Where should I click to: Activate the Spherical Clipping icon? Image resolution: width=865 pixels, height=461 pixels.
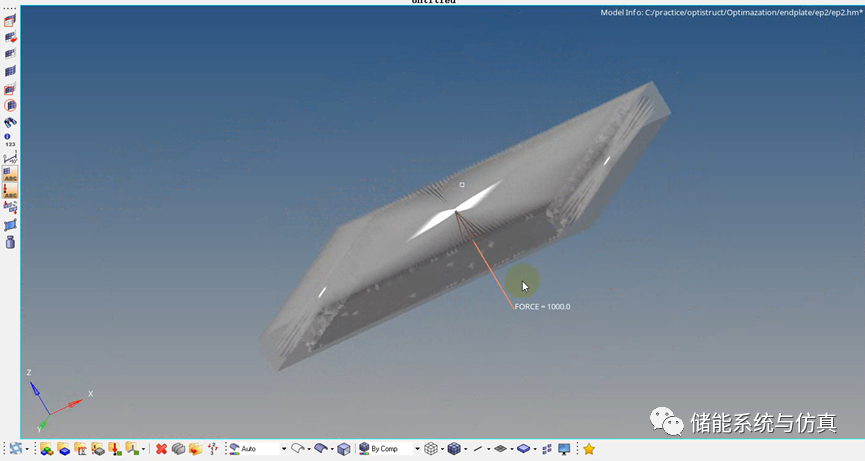[10, 105]
